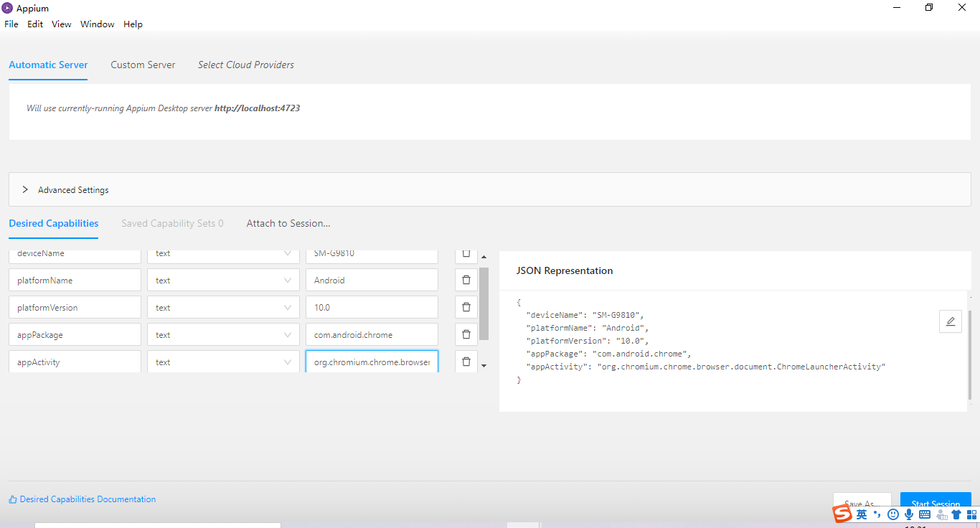The image size is (980, 528).
Task: Open the Edit menu
Action: [x=35, y=24]
